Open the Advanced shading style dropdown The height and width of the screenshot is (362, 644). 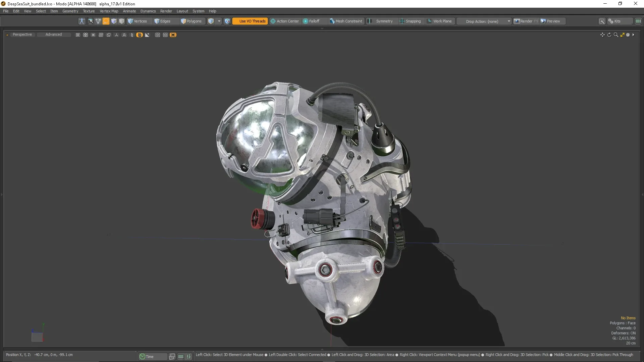click(x=54, y=35)
